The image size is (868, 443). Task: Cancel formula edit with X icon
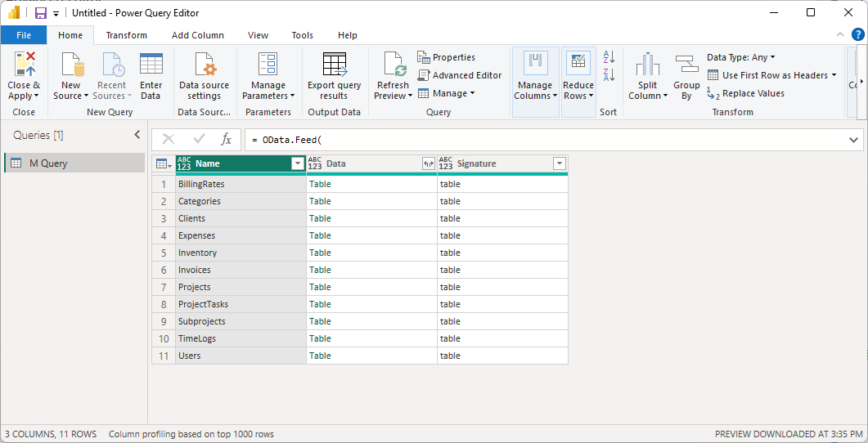click(x=169, y=140)
